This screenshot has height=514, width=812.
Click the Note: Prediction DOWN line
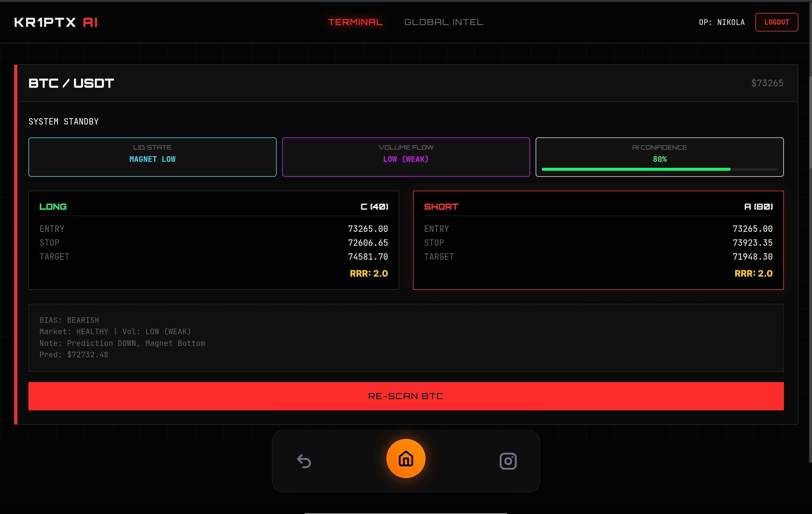click(122, 343)
